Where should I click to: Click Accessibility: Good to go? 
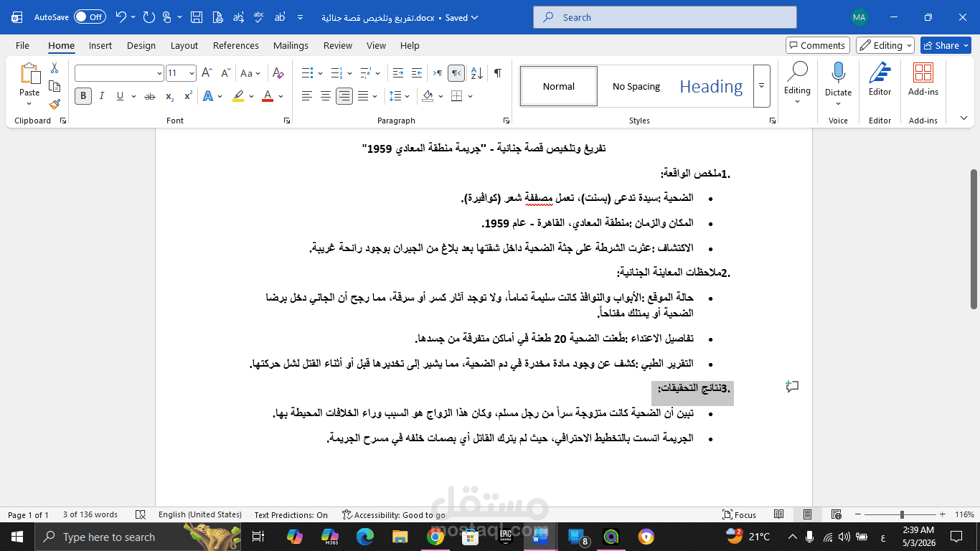(x=393, y=514)
